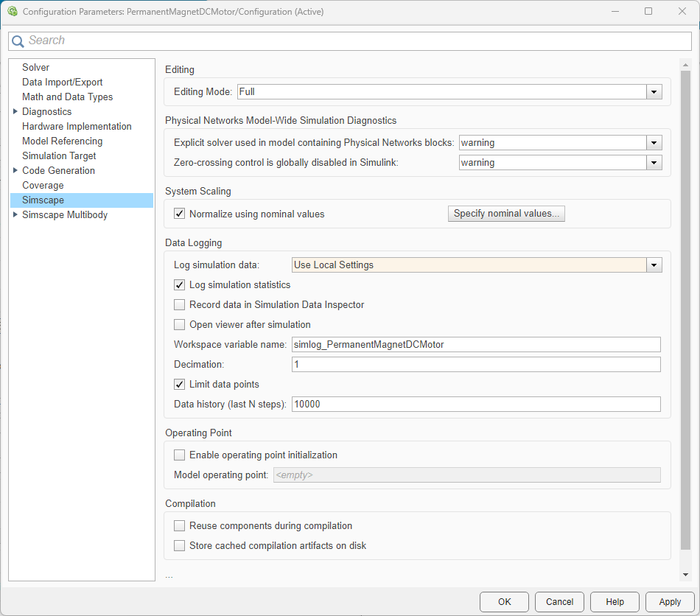Click the Data history field

tap(476, 404)
